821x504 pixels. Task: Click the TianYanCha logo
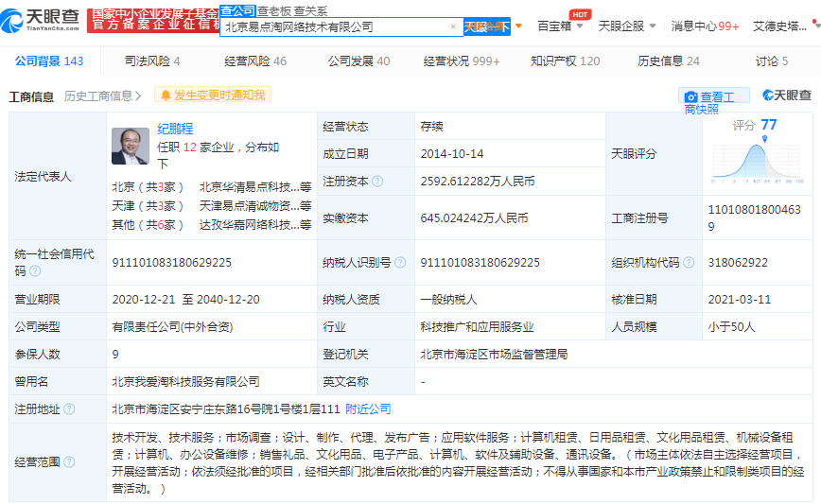click(x=41, y=21)
